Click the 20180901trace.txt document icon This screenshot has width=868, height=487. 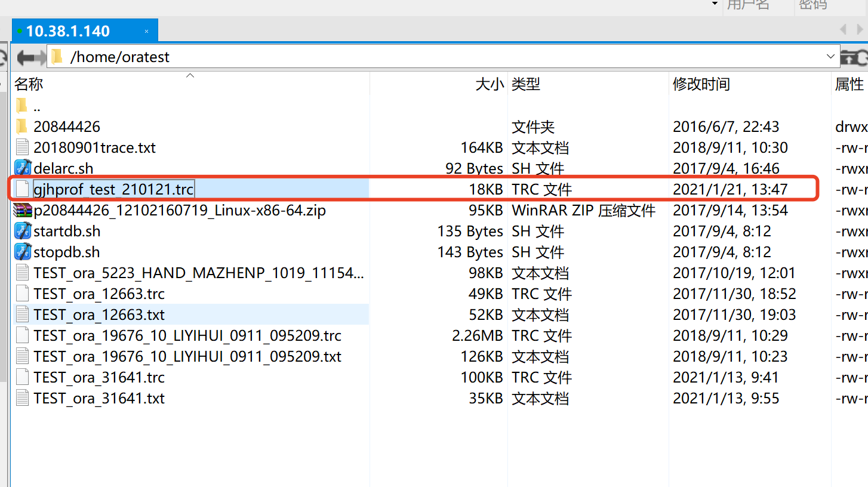(x=23, y=147)
